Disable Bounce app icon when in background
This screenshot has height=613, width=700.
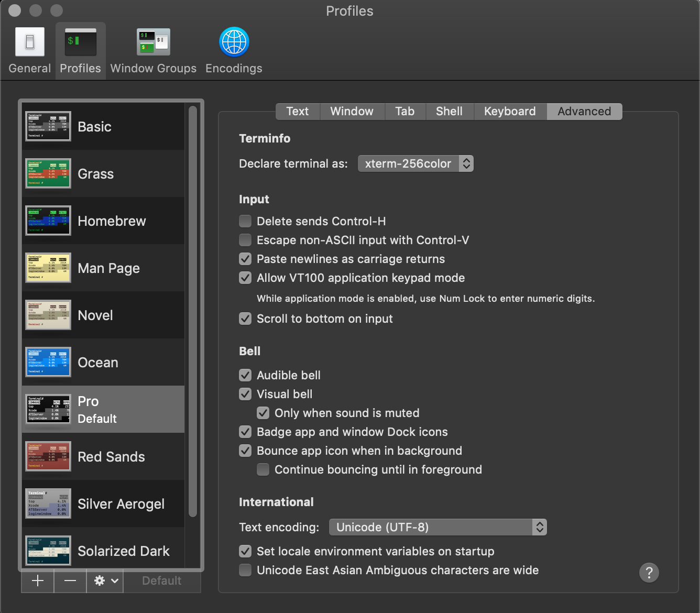245,451
